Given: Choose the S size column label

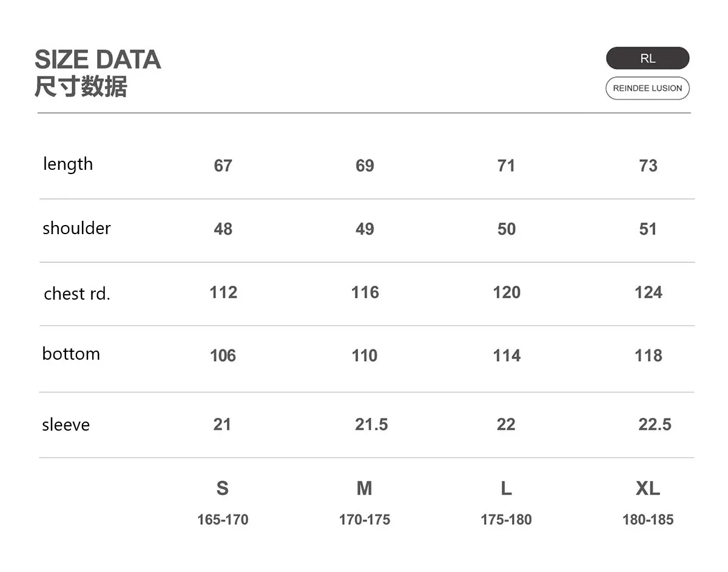Looking at the screenshot, I should [x=223, y=488].
